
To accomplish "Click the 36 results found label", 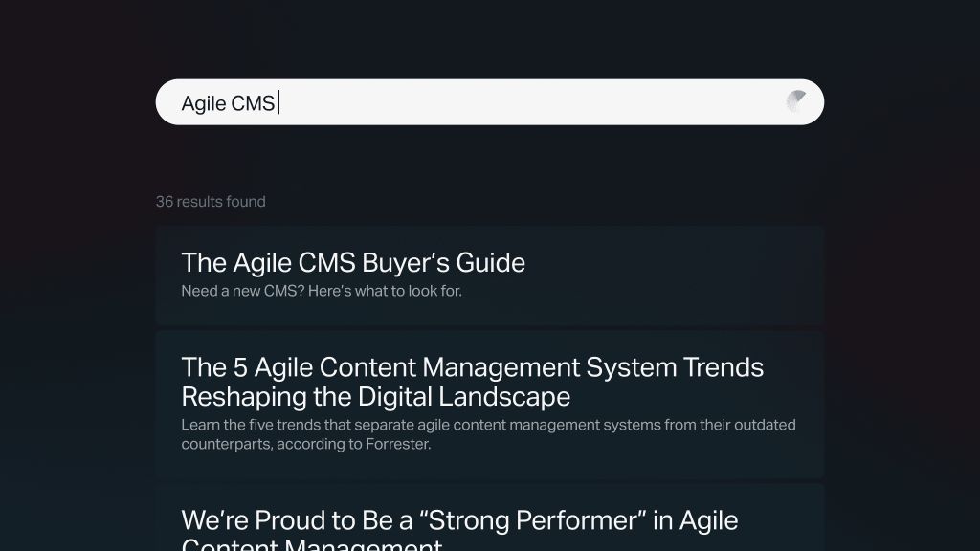I will pos(211,202).
